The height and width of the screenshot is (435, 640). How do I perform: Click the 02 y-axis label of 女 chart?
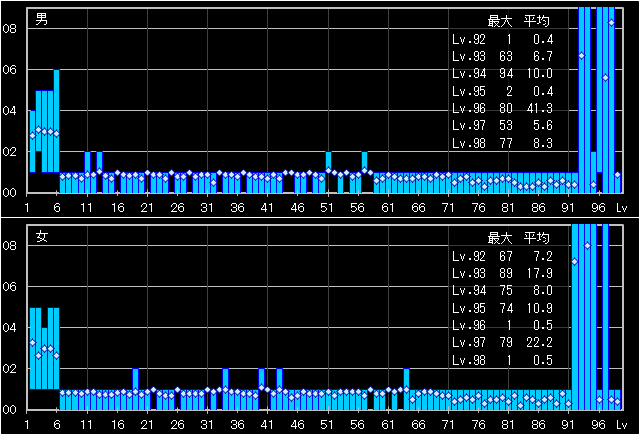tap(9, 368)
